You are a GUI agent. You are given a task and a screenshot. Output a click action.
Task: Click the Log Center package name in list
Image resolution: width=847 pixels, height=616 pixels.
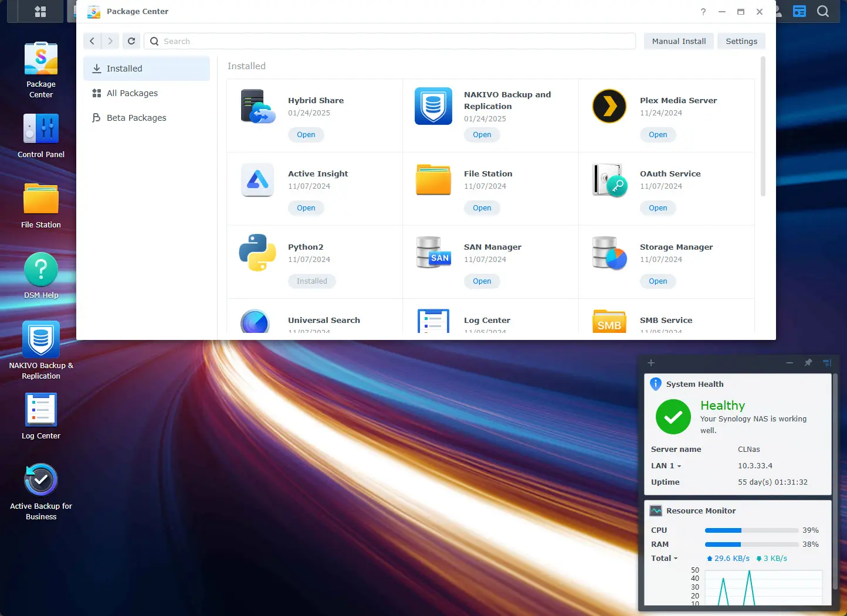point(487,321)
